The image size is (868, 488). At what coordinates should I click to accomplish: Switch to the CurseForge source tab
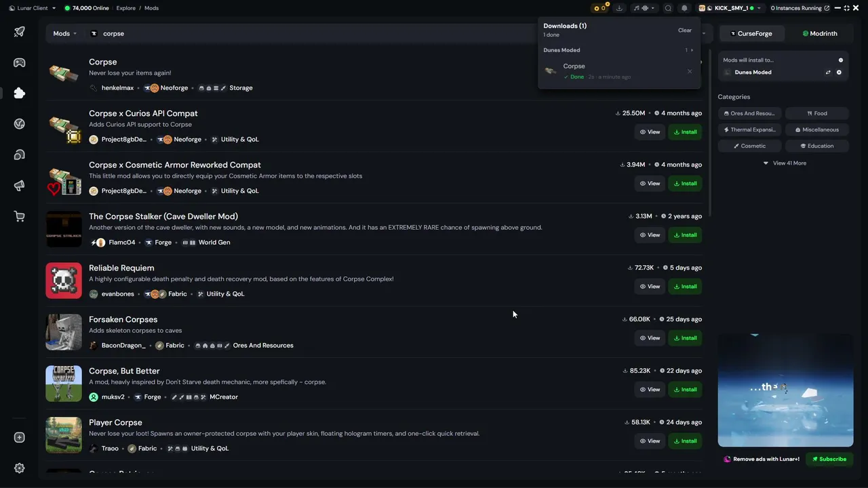tap(751, 33)
